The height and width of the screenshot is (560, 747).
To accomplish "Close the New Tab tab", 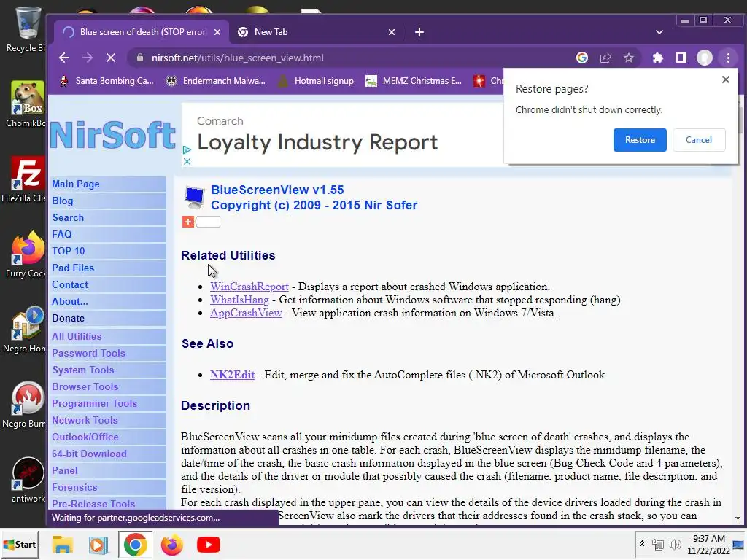I will [392, 32].
